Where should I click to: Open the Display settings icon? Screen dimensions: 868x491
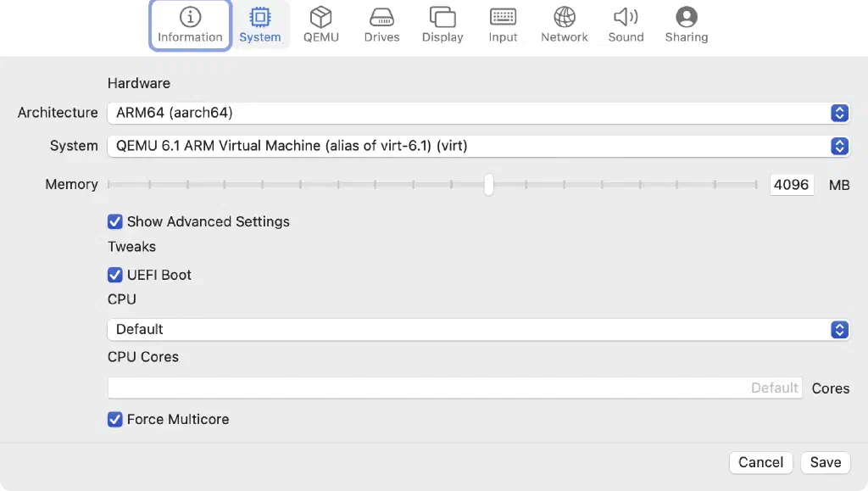[x=442, y=18]
